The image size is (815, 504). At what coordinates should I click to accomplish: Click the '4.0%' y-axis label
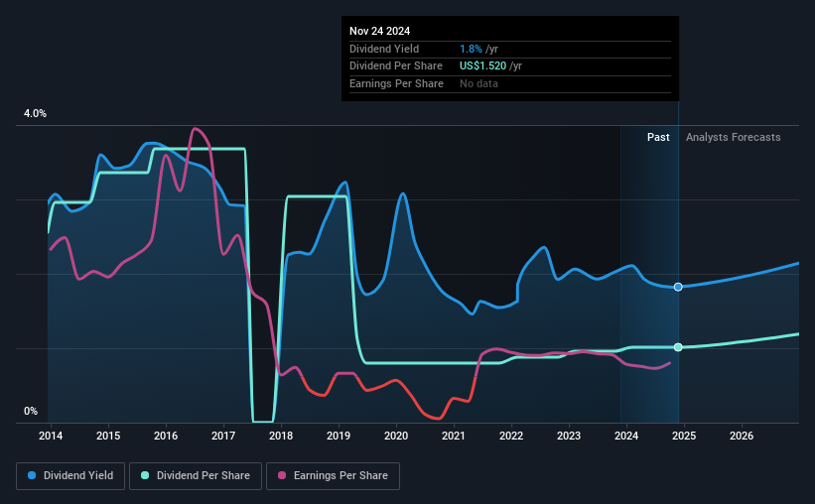[35, 113]
